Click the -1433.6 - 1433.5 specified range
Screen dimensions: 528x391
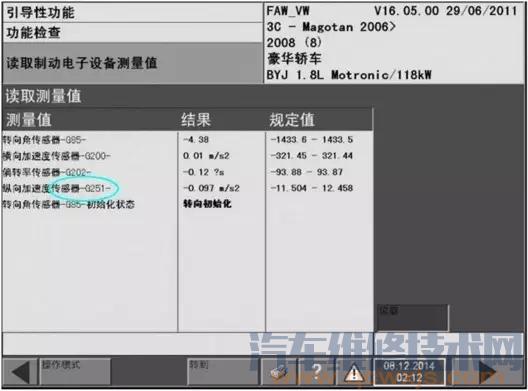click(312, 140)
